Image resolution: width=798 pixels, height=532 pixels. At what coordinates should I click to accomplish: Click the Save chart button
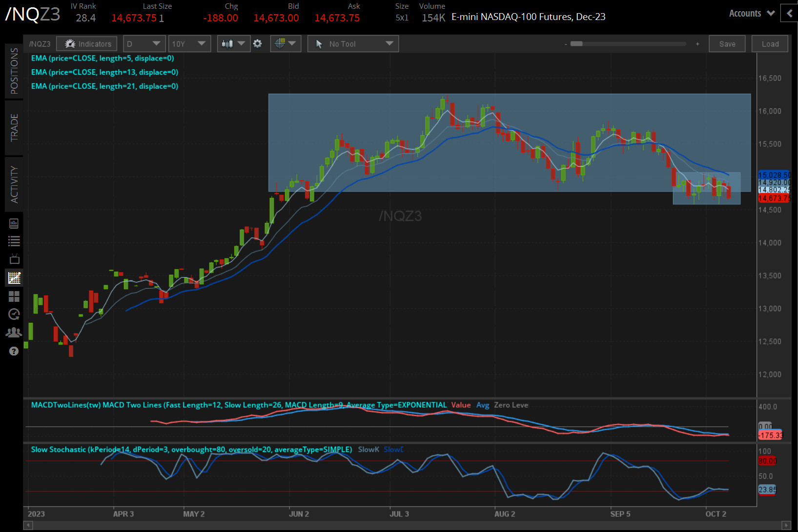point(727,44)
